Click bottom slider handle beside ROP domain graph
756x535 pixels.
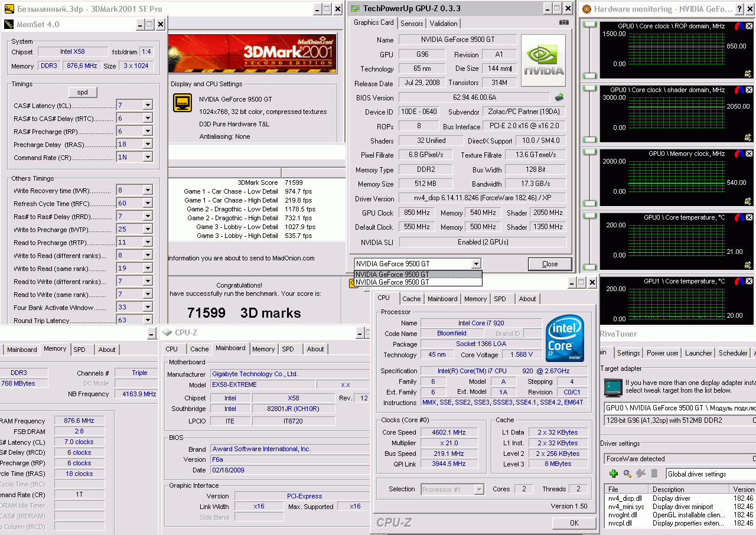click(590, 76)
